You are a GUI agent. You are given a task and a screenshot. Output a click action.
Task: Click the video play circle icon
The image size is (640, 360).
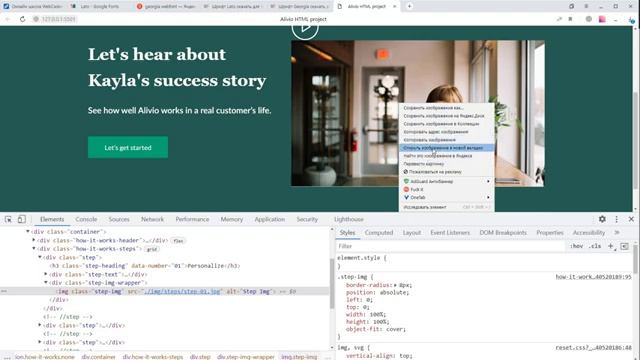(305, 29)
